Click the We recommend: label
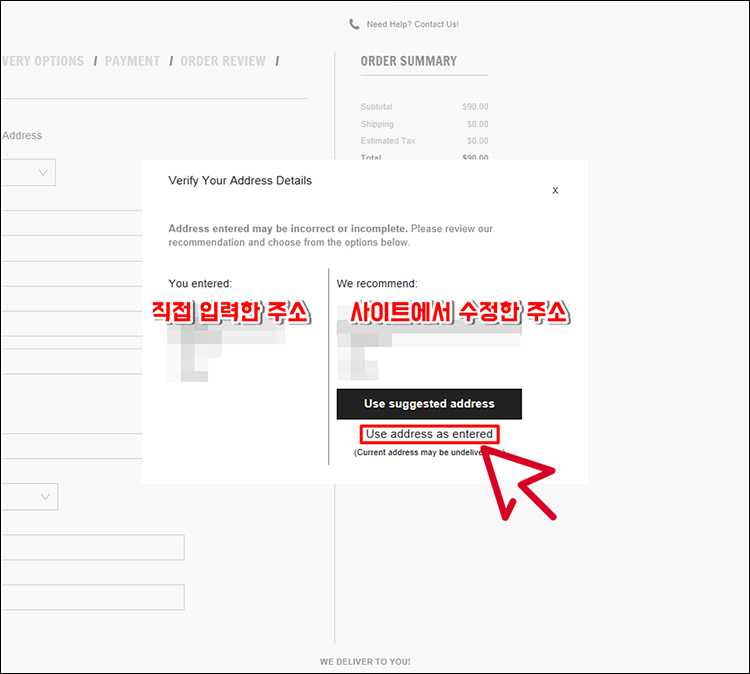 377,284
